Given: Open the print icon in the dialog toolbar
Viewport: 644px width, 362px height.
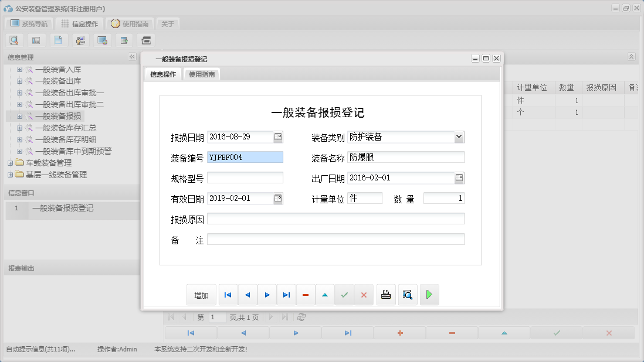Looking at the screenshot, I should pyautogui.click(x=386, y=295).
